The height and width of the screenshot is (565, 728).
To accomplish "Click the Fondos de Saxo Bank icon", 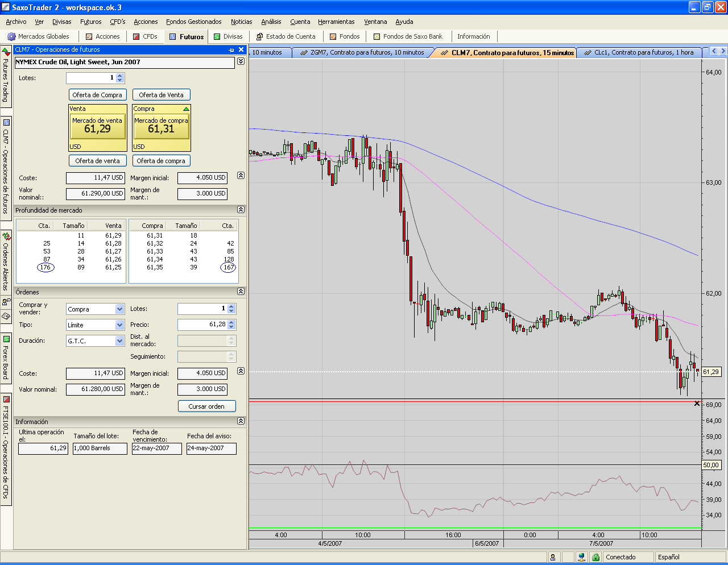I will point(377,36).
